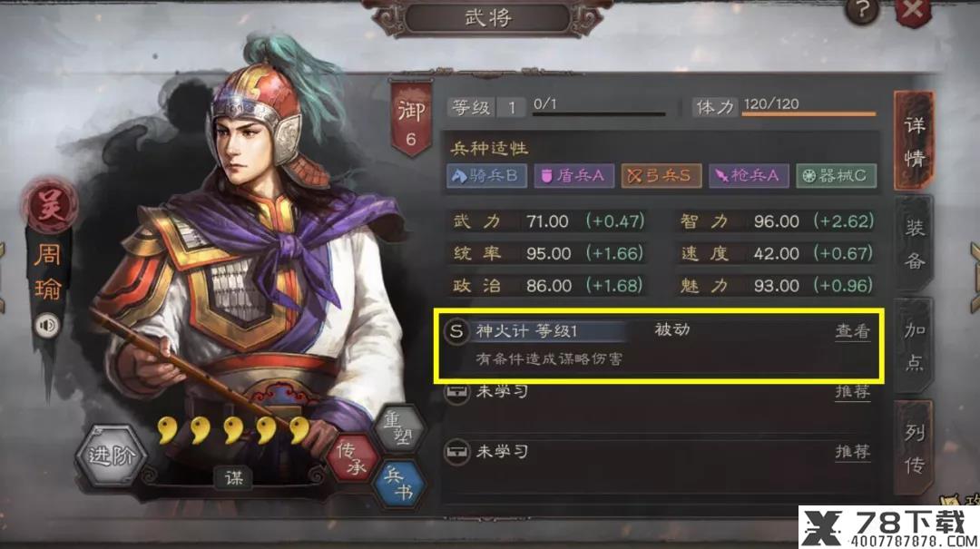Expand the second 未学习 skill slot
The width and height of the screenshot is (980, 549).
coord(658,452)
